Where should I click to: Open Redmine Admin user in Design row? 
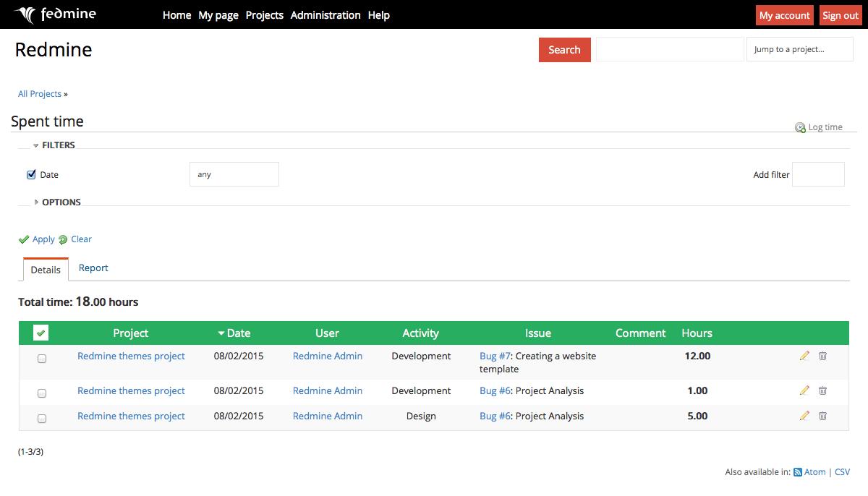[x=328, y=416]
